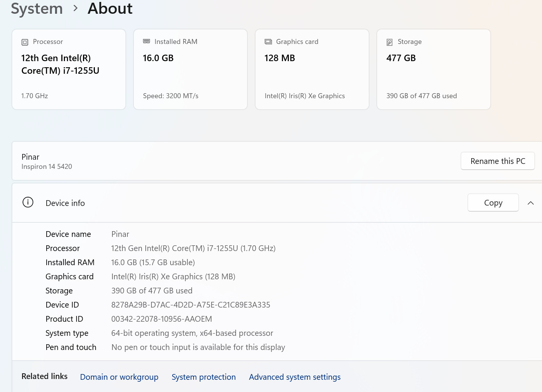Click the Rename this PC button
This screenshot has height=392, width=542.
point(498,161)
